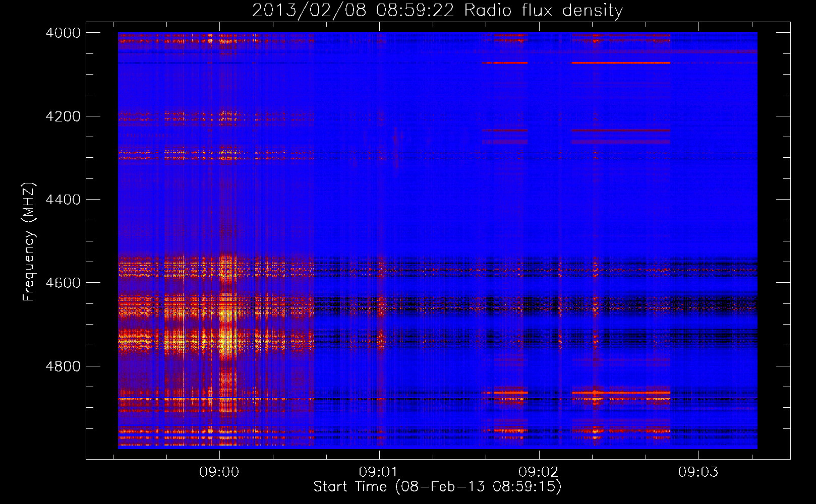Click the 4400 frequency tick label
The height and width of the screenshot is (504, 816).
[63, 200]
